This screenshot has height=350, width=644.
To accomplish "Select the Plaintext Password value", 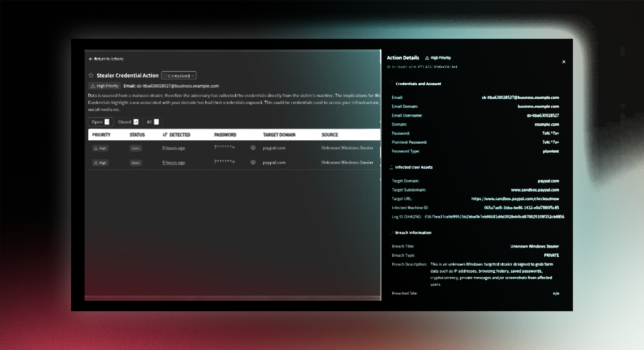I will tap(551, 142).
